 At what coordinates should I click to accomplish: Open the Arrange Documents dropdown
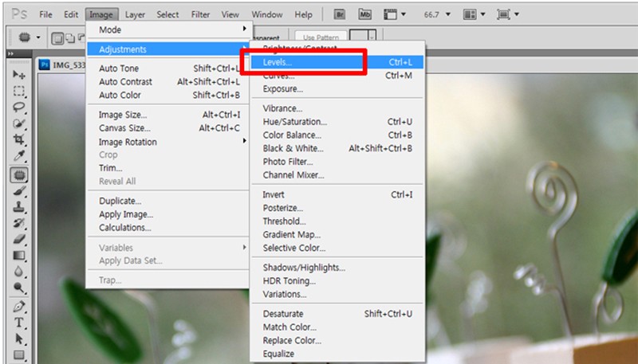point(475,14)
